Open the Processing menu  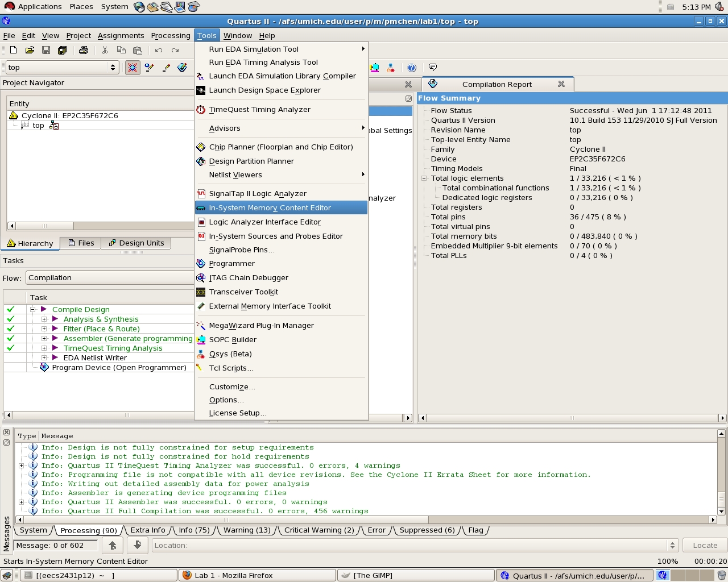click(171, 36)
